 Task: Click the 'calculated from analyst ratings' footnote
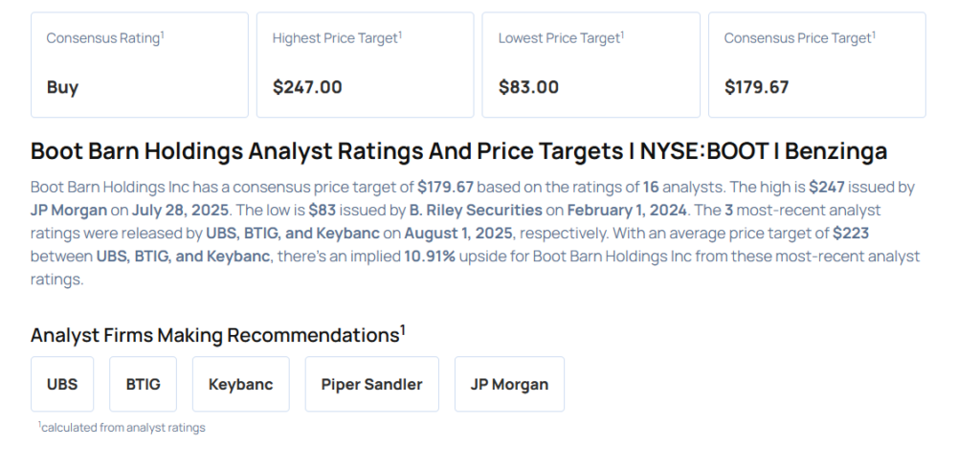pos(122,428)
